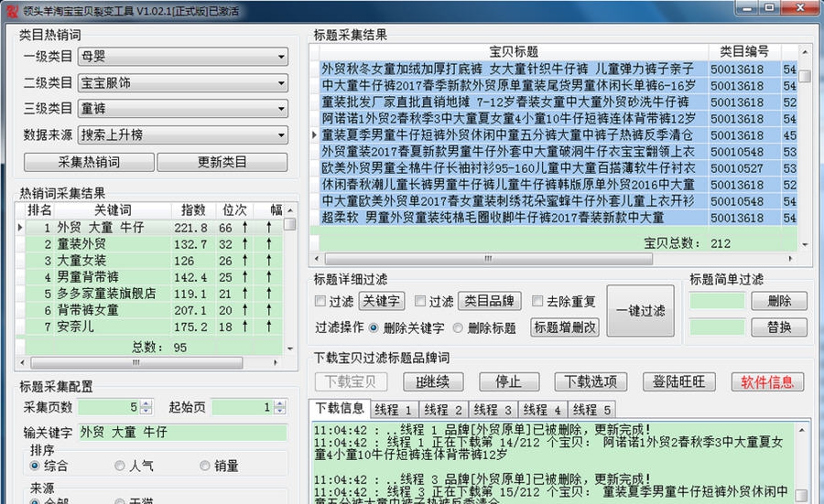Click the horizontal scrollbar under title results

tap(489, 259)
